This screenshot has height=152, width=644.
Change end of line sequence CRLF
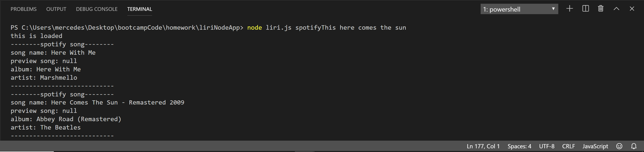click(x=568, y=146)
